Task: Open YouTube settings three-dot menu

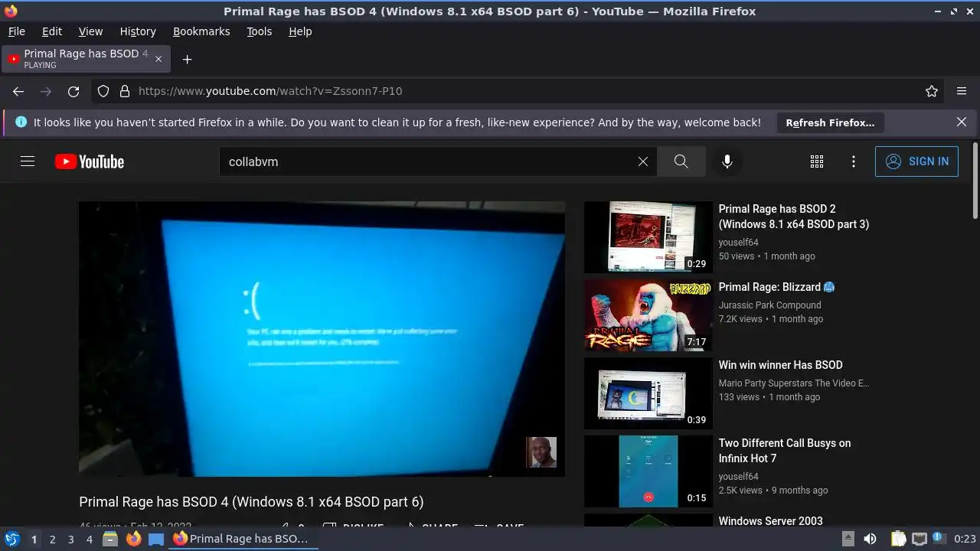Action: pyautogui.click(x=854, y=161)
